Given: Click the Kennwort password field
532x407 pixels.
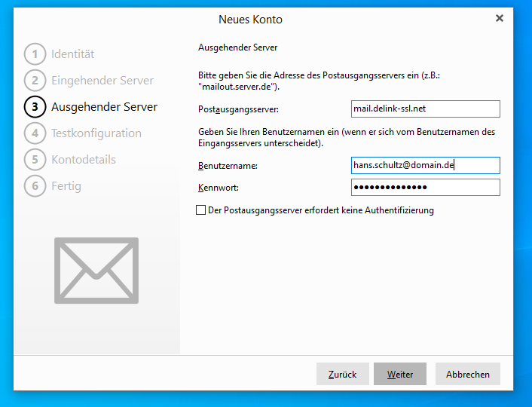Looking at the screenshot, I should 425,187.
